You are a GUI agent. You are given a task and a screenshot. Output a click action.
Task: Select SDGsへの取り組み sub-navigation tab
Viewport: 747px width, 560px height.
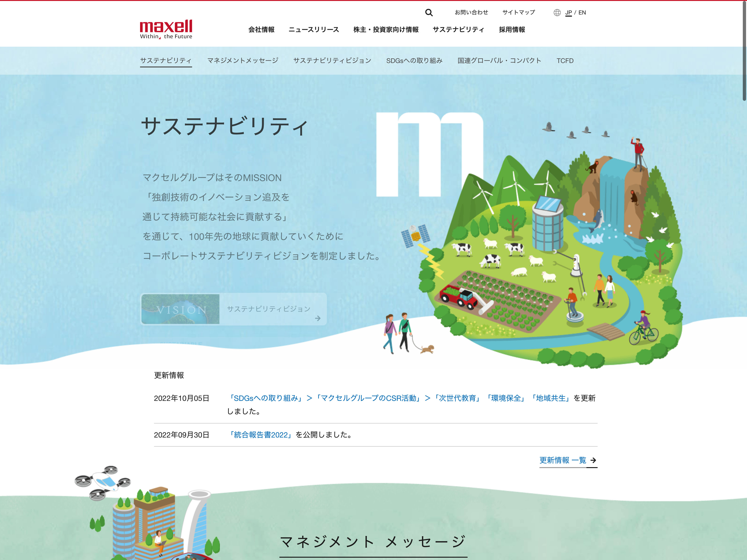point(414,61)
